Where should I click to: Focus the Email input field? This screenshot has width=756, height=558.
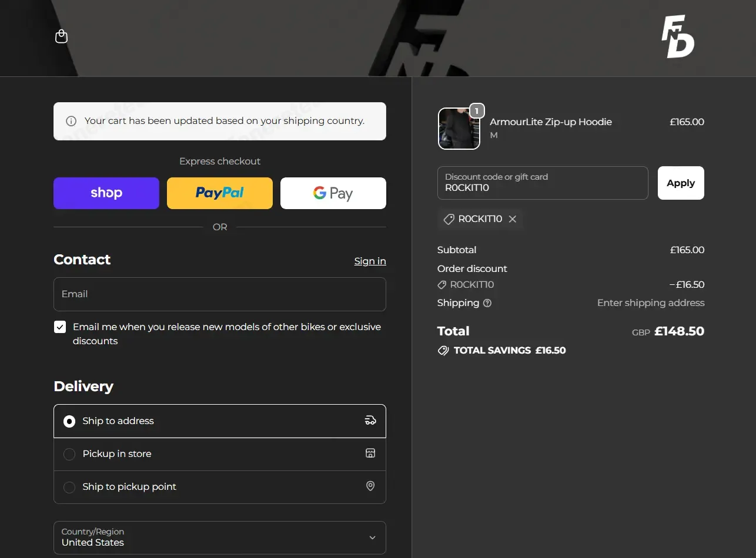pyautogui.click(x=219, y=294)
